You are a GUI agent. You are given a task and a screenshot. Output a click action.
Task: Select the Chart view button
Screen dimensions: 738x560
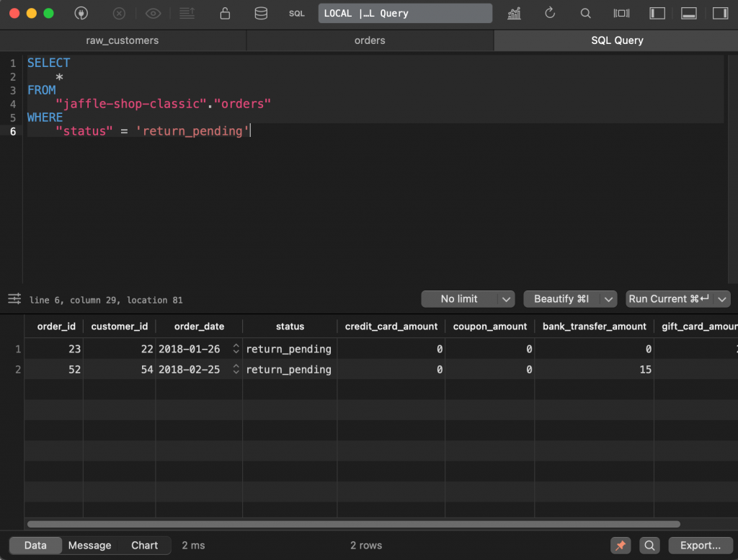click(144, 546)
